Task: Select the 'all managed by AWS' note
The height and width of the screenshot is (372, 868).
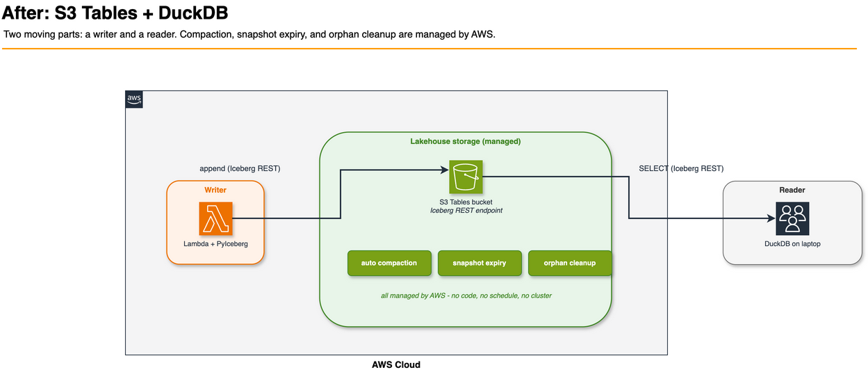Action: (x=466, y=296)
